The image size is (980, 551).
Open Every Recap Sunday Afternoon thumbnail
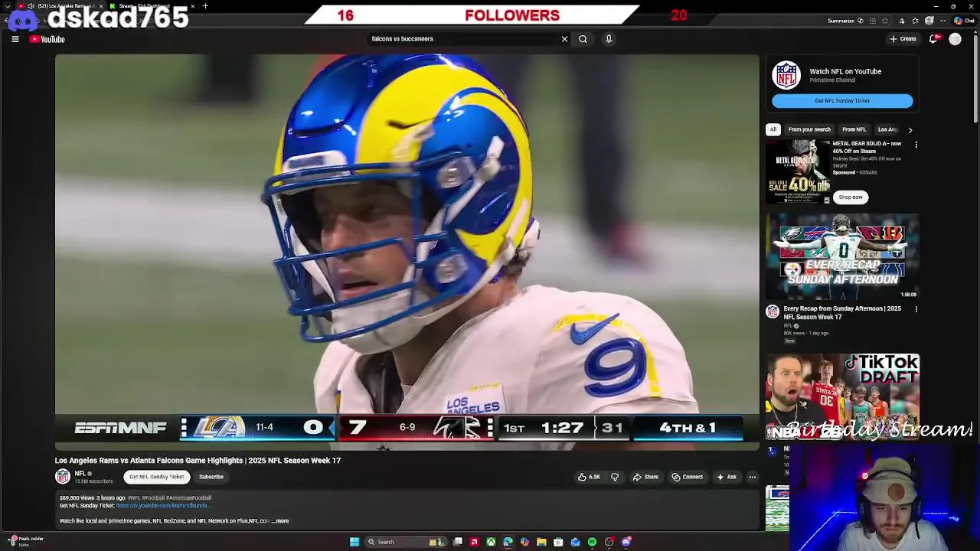click(x=842, y=256)
